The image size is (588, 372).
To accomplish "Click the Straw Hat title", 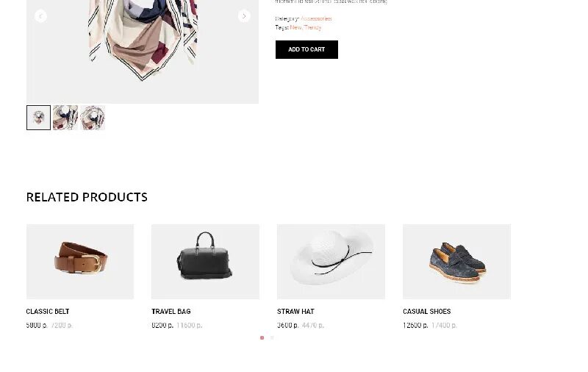I will [x=295, y=312].
